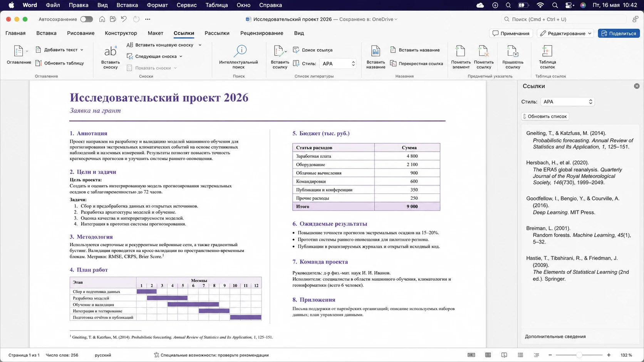The width and height of the screenshot is (644, 362).
Task: Click the zoom in plus icon
Action: pos(609,355)
